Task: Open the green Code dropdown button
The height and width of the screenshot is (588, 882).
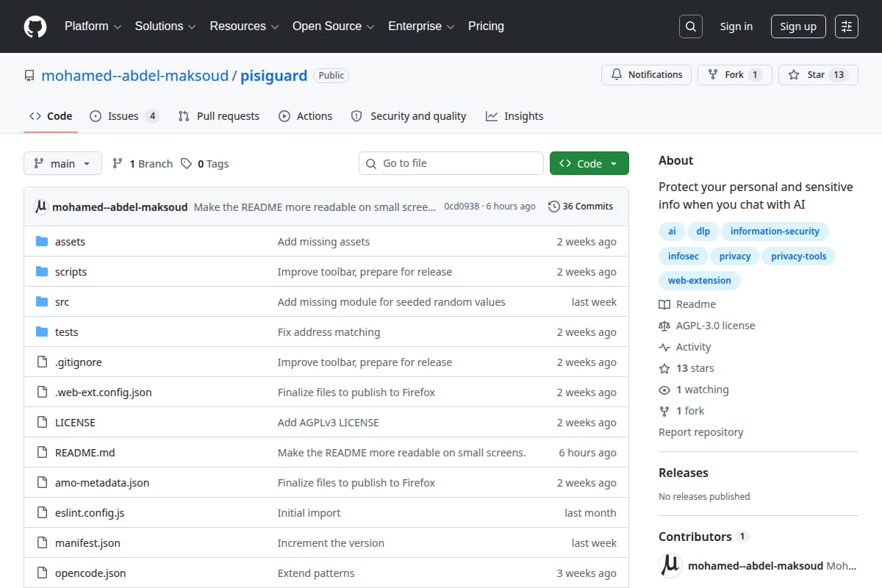Action: [x=589, y=163]
